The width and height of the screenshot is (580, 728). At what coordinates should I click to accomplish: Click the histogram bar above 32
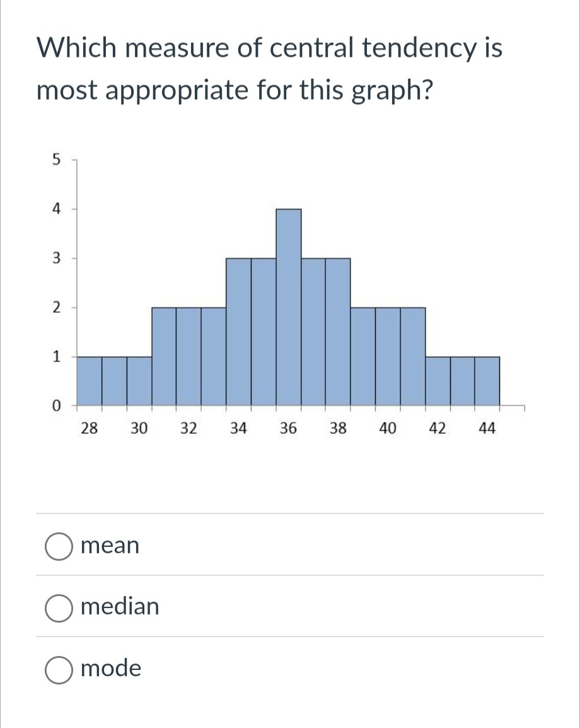pyautogui.click(x=188, y=353)
